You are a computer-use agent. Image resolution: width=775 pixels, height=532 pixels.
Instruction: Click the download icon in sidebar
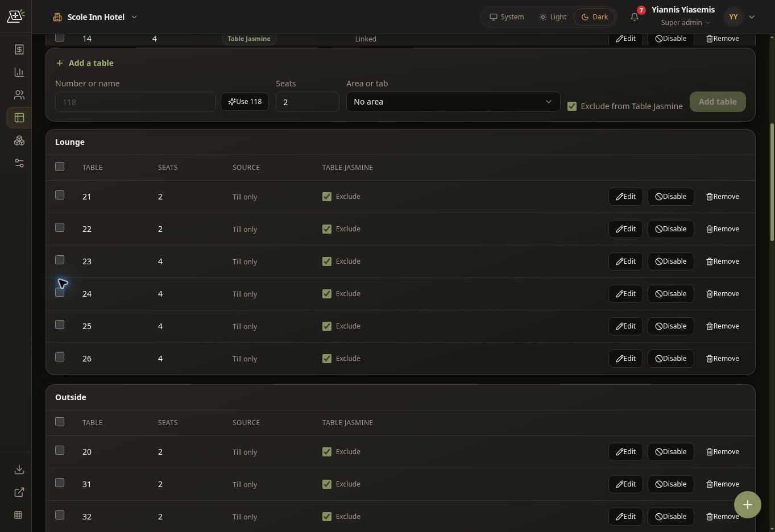(x=19, y=469)
